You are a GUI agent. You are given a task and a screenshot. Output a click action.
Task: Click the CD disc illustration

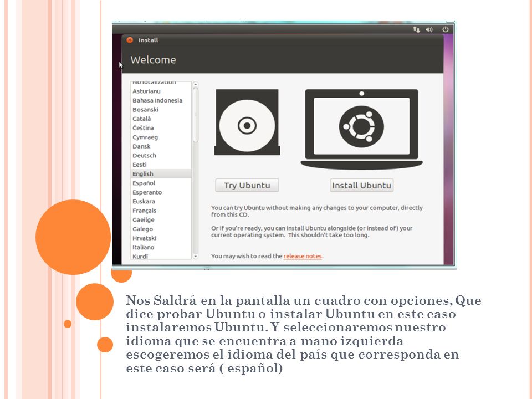point(247,122)
